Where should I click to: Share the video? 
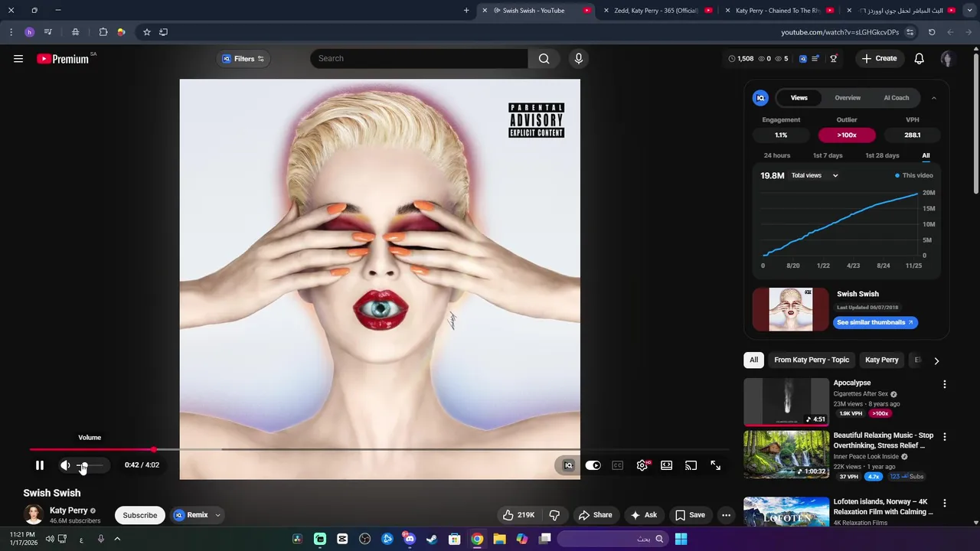[x=595, y=515]
